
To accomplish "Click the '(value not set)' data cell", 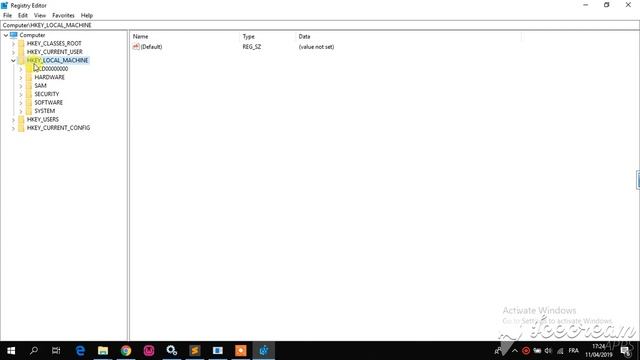I will point(316,47).
